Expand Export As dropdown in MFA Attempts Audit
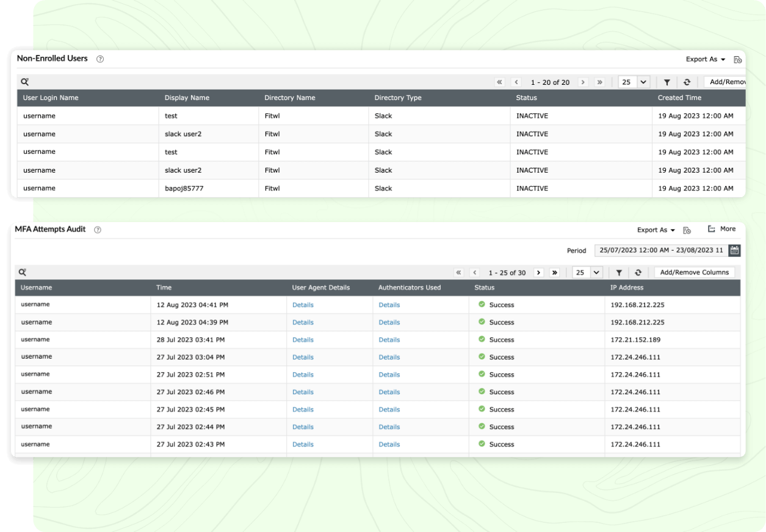The height and width of the screenshot is (532, 766). click(656, 230)
